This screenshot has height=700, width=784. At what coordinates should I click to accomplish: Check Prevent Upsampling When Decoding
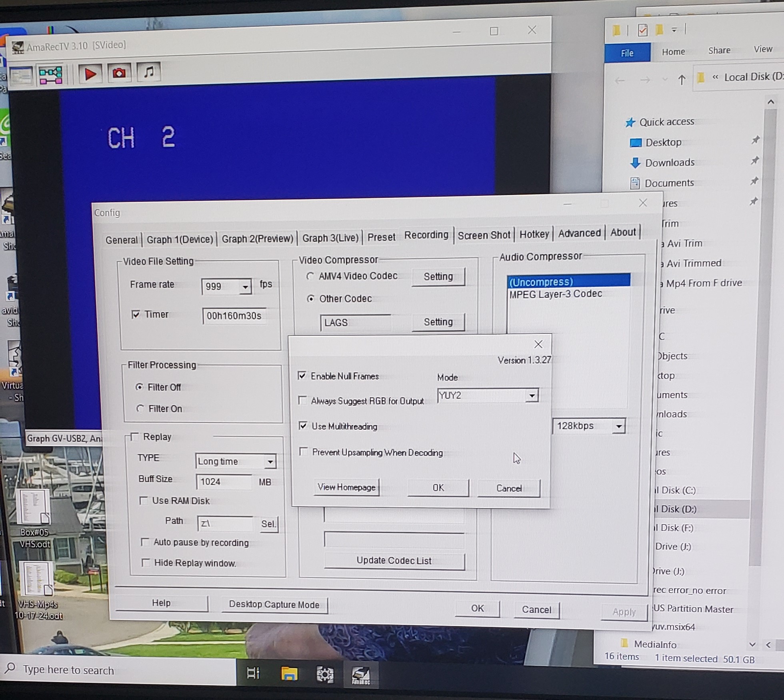(x=304, y=452)
